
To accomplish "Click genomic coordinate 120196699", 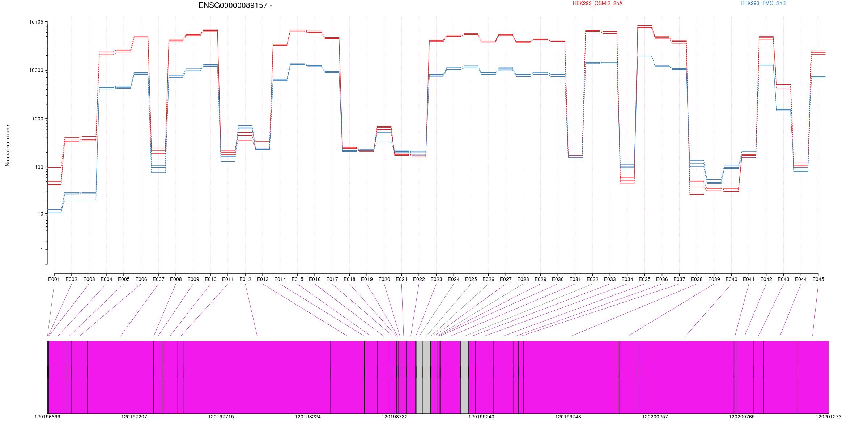I will tap(47, 417).
